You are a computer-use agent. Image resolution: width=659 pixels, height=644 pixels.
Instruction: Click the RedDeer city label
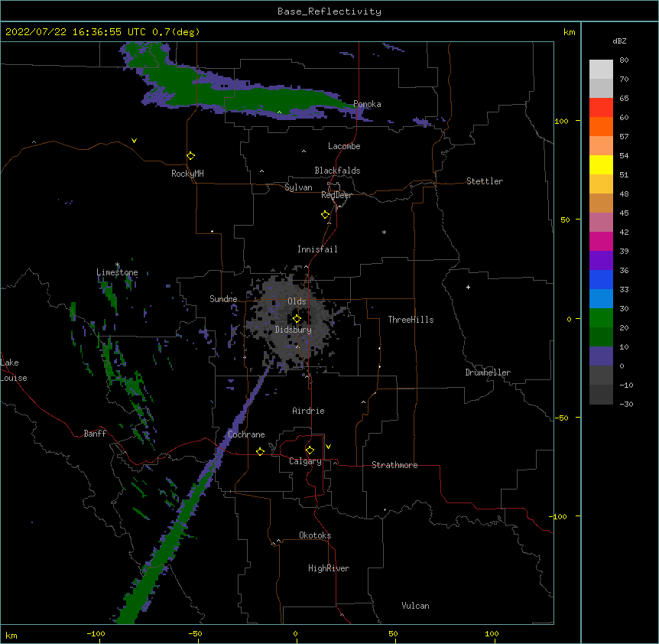336,195
